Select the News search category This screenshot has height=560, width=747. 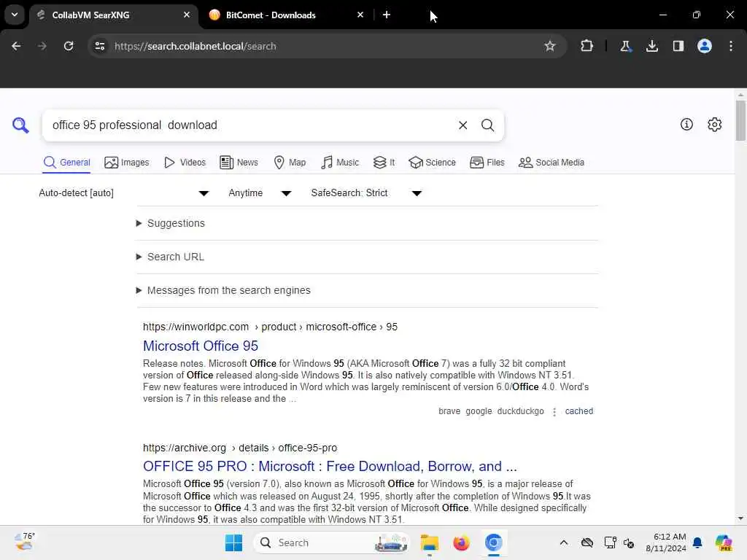(239, 163)
